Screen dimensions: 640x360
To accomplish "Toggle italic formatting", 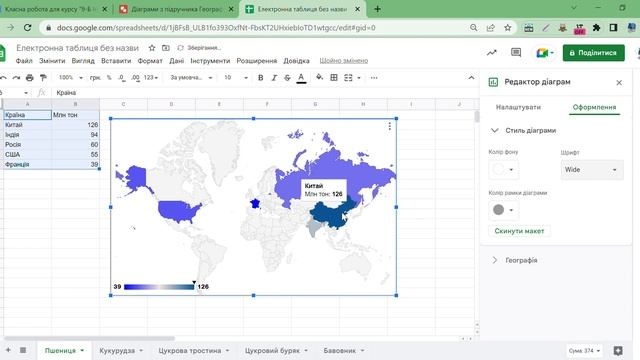I will point(274,78).
